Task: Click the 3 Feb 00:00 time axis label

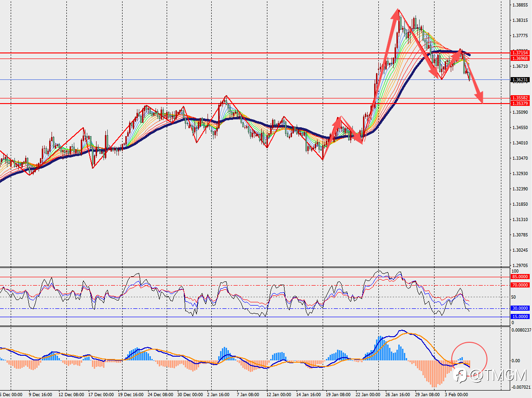Action: pos(456,395)
